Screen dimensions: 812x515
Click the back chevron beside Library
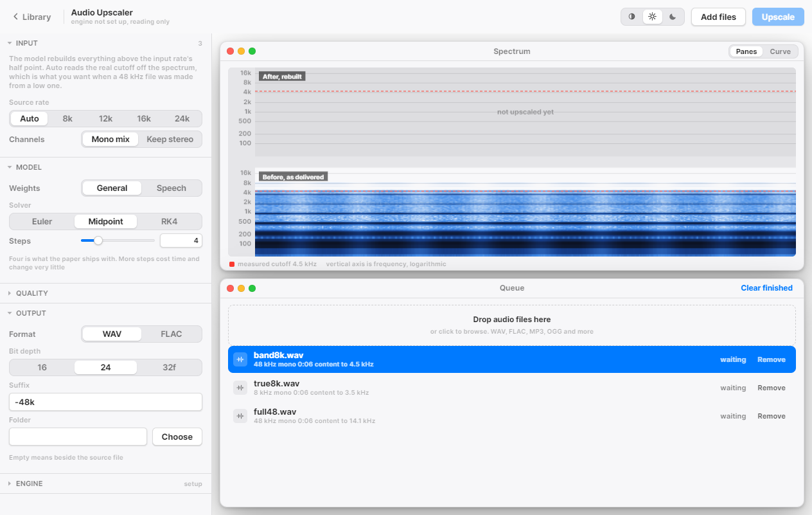15,17
